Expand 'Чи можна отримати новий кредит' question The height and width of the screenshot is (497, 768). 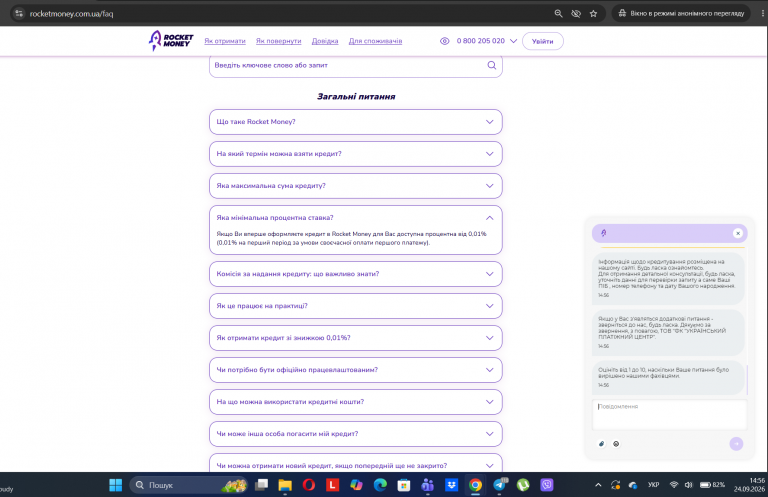[x=356, y=463]
